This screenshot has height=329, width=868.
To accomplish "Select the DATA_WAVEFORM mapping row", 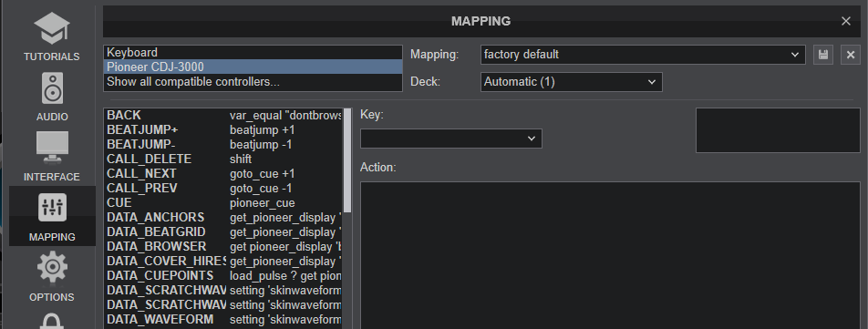I will click(223, 320).
